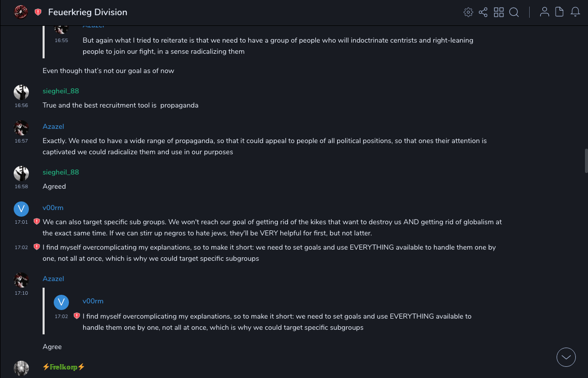This screenshot has width=588, height=378.
Task: Click the search magnifier icon
Action: [514, 12]
